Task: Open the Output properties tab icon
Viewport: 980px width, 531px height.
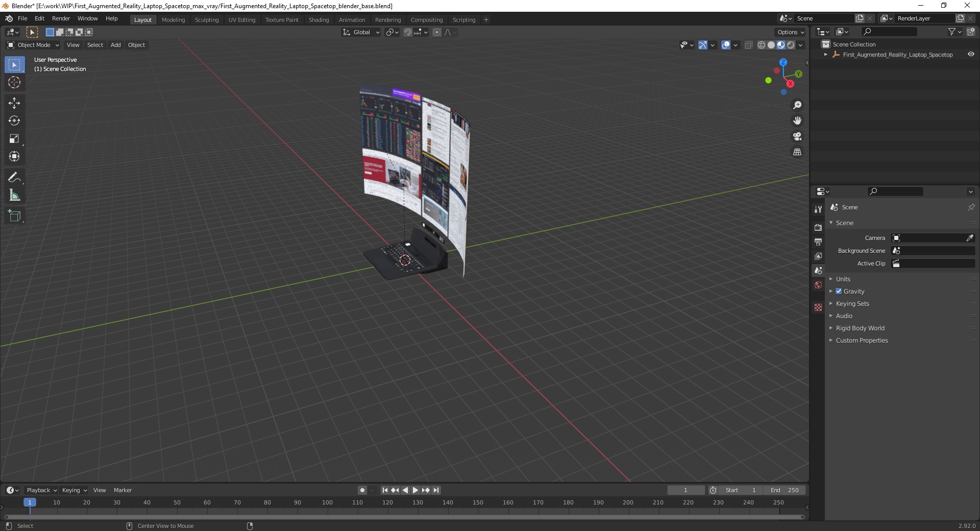Action: click(818, 242)
